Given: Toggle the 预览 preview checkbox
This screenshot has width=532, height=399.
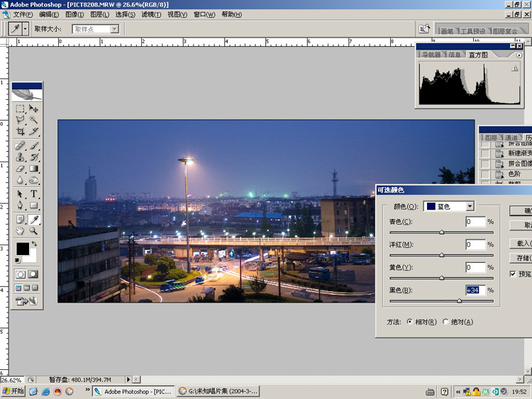Looking at the screenshot, I should click(x=513, y=274).
